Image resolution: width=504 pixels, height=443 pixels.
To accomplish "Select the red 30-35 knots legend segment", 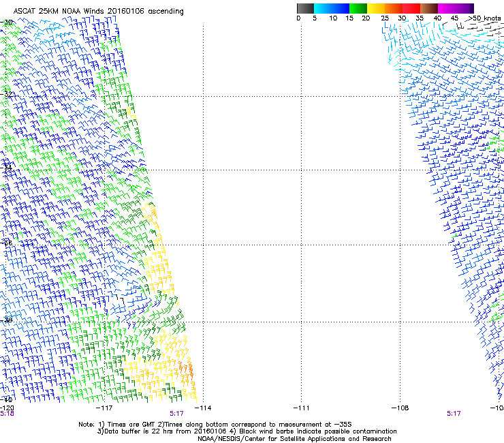I will (411, 8).
